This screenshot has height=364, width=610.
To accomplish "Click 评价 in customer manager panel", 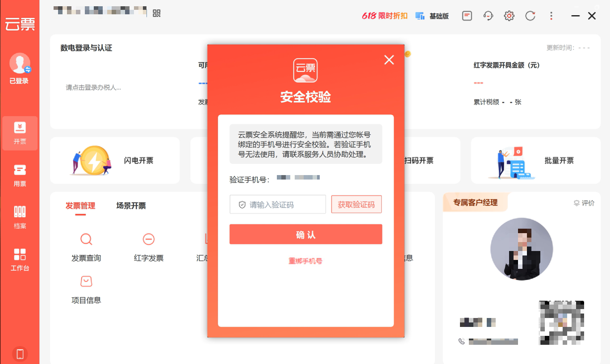I will pyautogui.click(x=584, y=203).
